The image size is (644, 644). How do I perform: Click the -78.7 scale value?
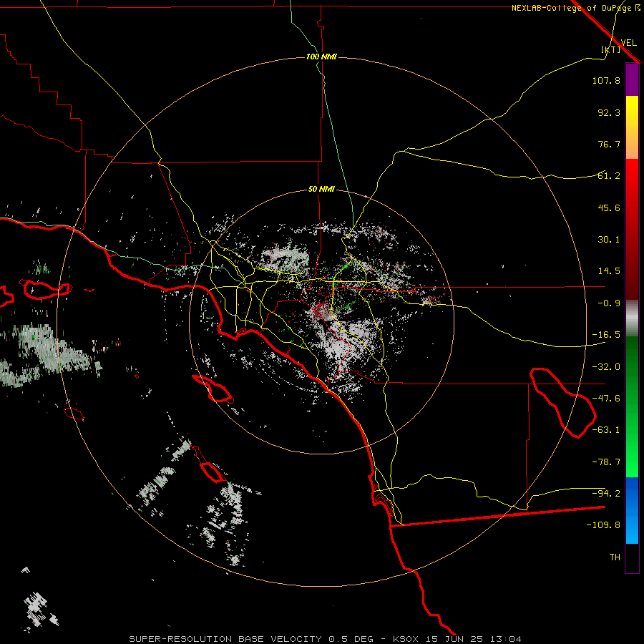point(606,462)
